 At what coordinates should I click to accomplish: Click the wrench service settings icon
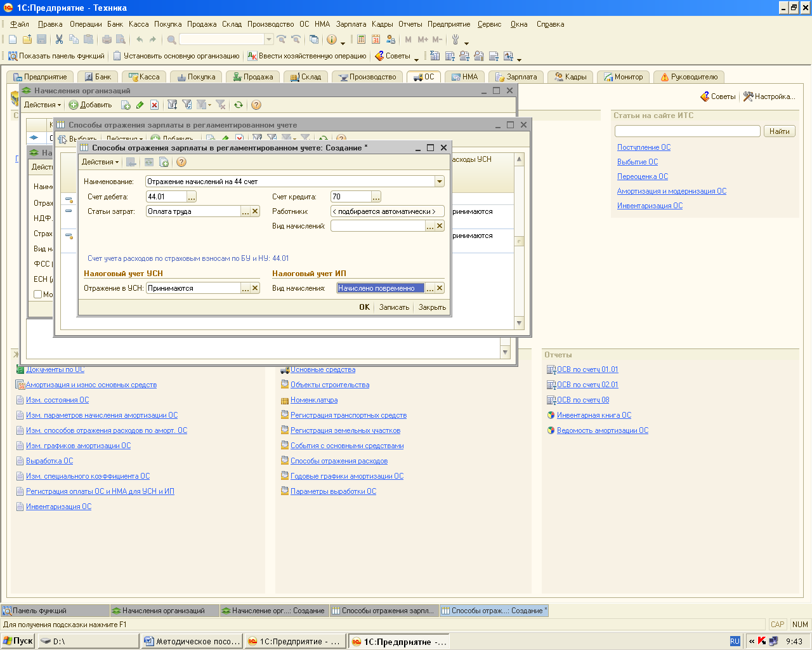click(455, 39)
